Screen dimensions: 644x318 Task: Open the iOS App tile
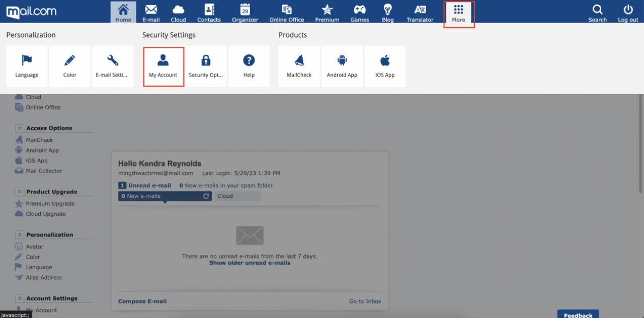[x=385, y=66]
